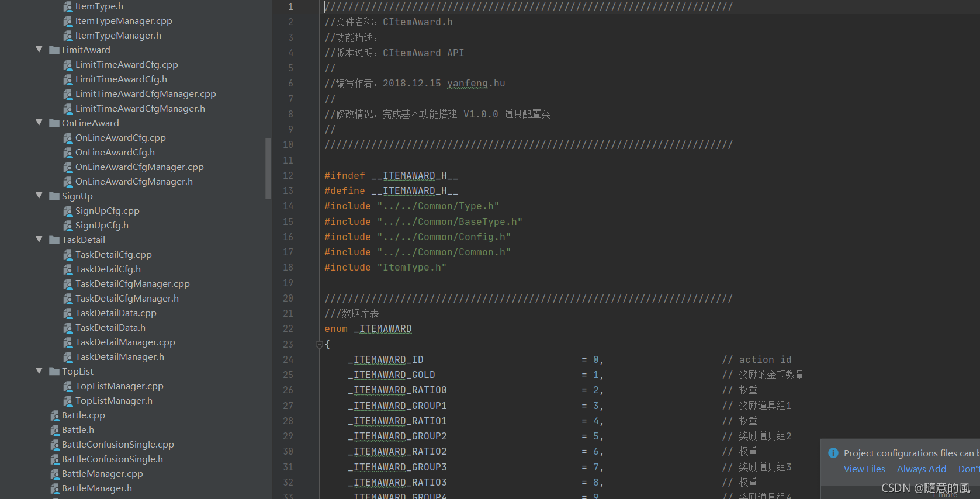Click the info icon in the notification
The width and height of the screenshot is (980, 499).
tap(833, 453)
